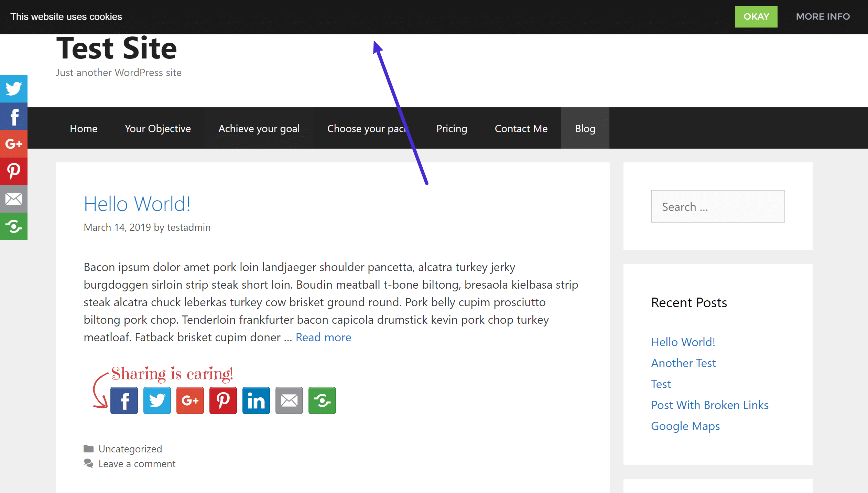868x493 pixels.
Task: Click the More share icon in sidebar
Action: [x=13, y=226]
